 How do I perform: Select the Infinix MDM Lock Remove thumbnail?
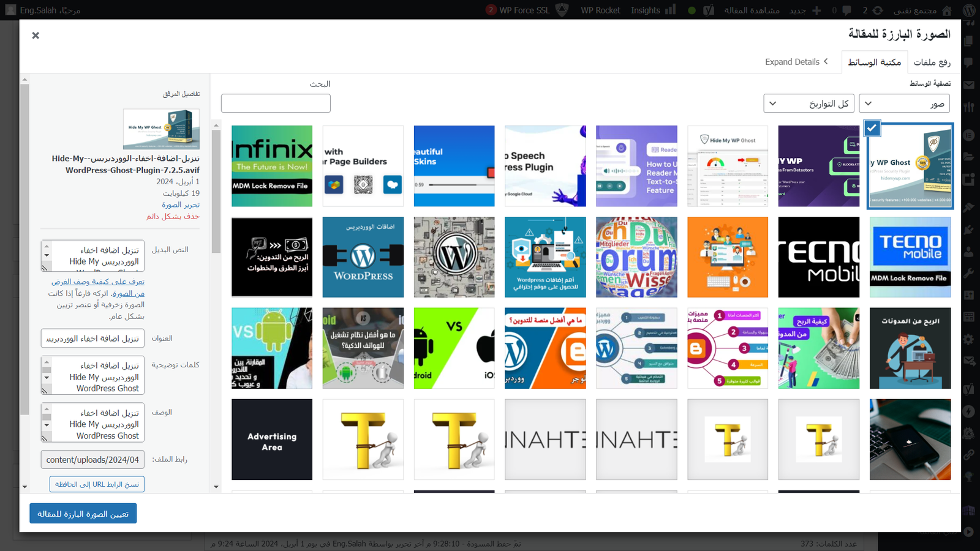coord(272,166)
